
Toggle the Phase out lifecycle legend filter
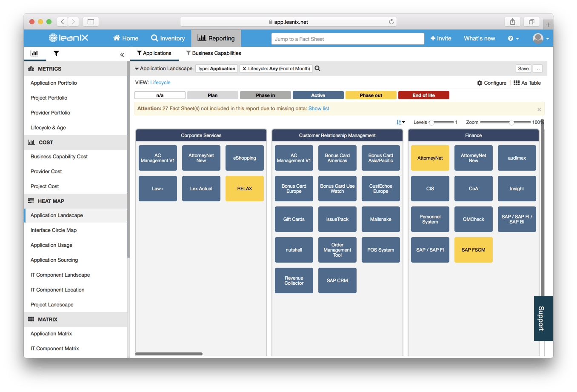371,95
